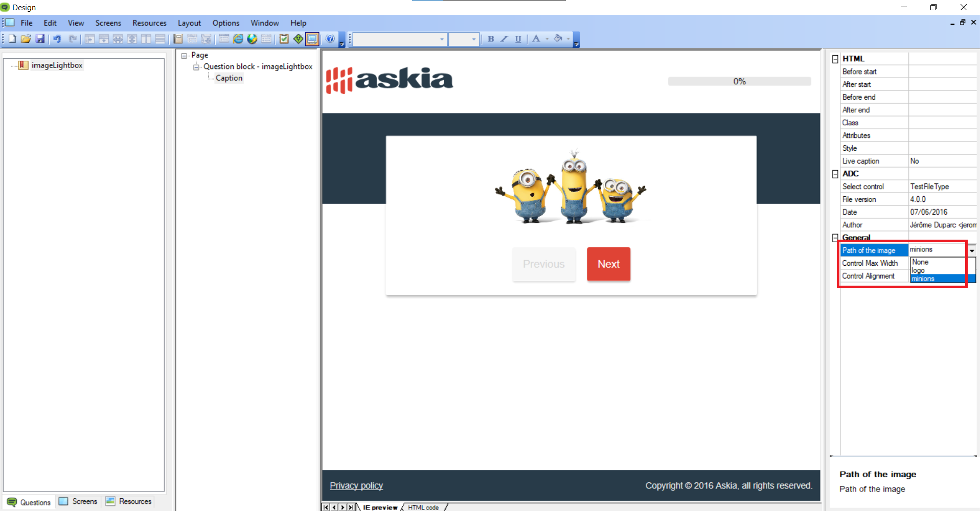Collapse the ADC property group

[835, 174]
